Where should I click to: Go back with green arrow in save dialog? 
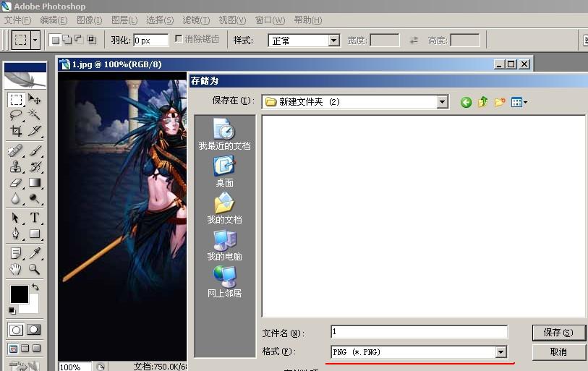click(x=466, y=102)
